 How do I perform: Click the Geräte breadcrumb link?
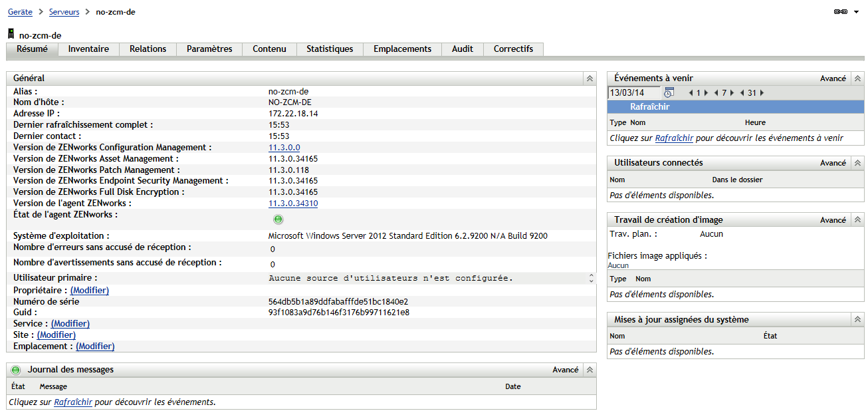click(20, 12)
